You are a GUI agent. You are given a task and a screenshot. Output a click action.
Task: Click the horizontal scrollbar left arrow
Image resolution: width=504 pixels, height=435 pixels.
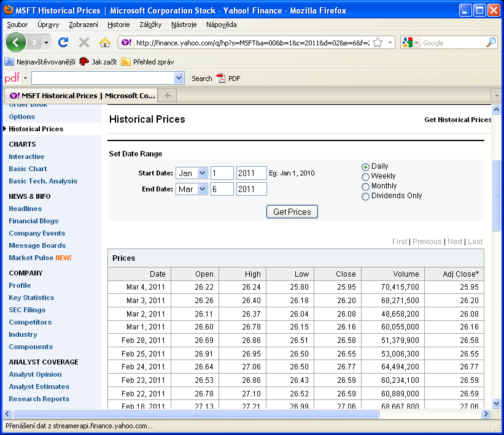(8, 414)
